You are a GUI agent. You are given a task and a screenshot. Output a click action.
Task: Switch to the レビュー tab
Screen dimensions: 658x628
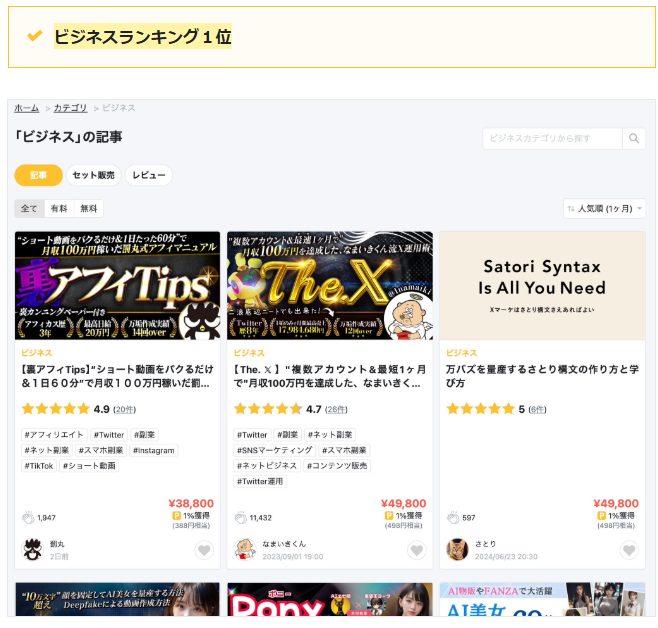click(149, 175)
